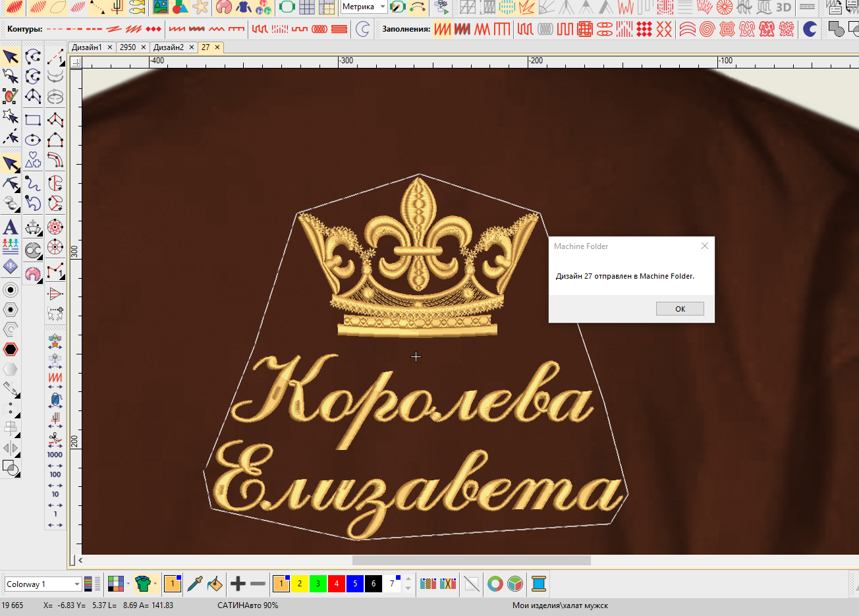Open the color wheel icon
Viewport: 859px width, 616px height.
tap(495, 584)
